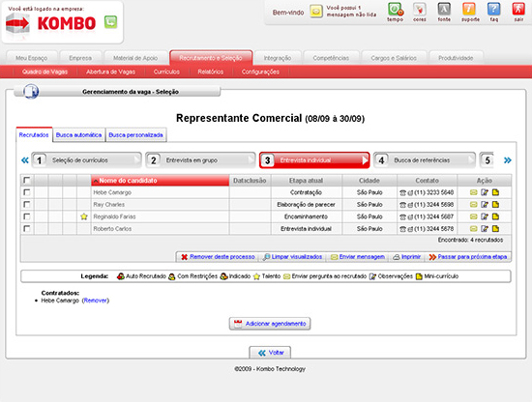Click the KOMBO logo

[x=51, y=23]
